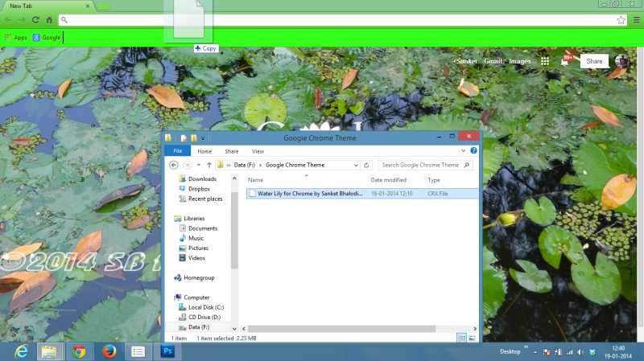The height and width of the screenshot is (361, 644).
Task: Open Firefox from taskbar
Action: tap(109, 351)
